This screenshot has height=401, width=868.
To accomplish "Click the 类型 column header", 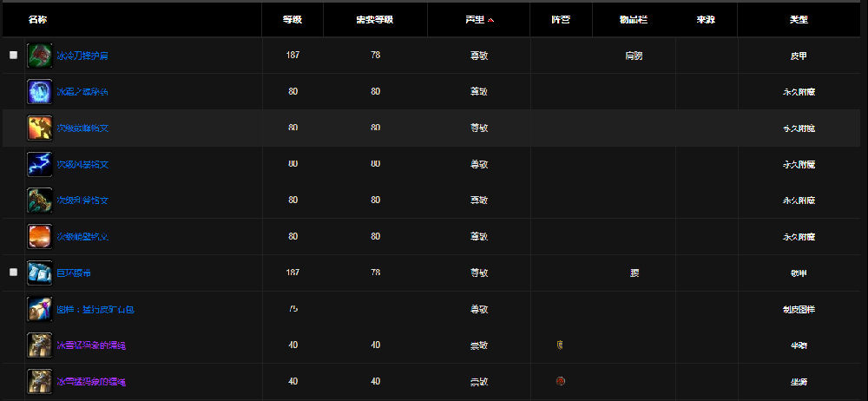I will (799, 19).
